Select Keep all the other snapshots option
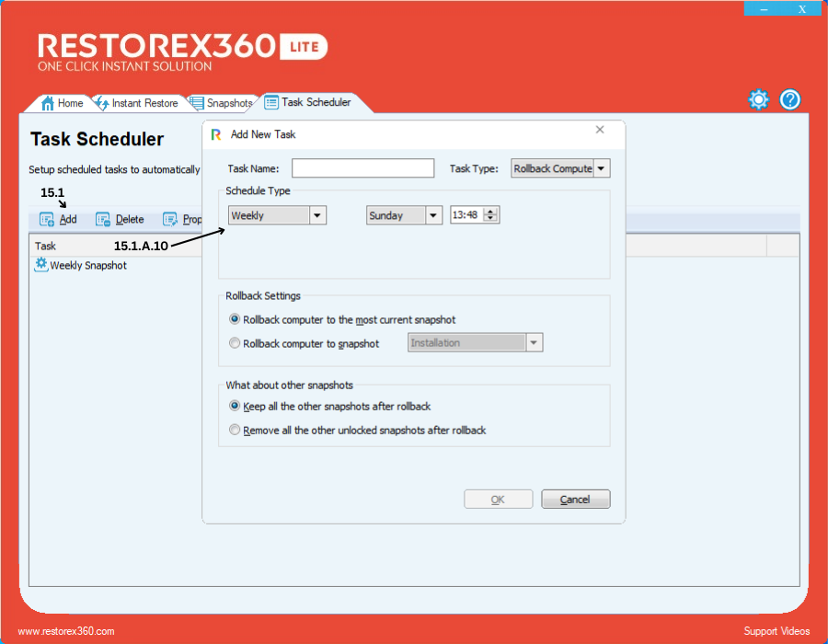Screen dimensions: 828x644 [236, 406]
